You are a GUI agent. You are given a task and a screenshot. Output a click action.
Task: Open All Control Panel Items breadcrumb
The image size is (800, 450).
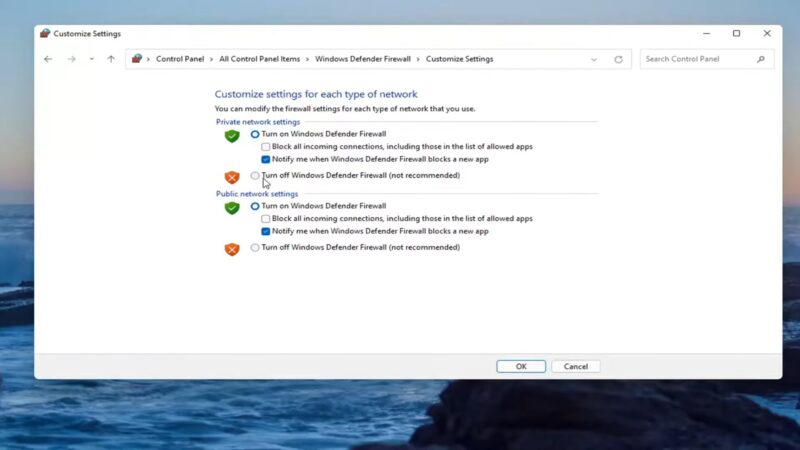pos(260,59)
